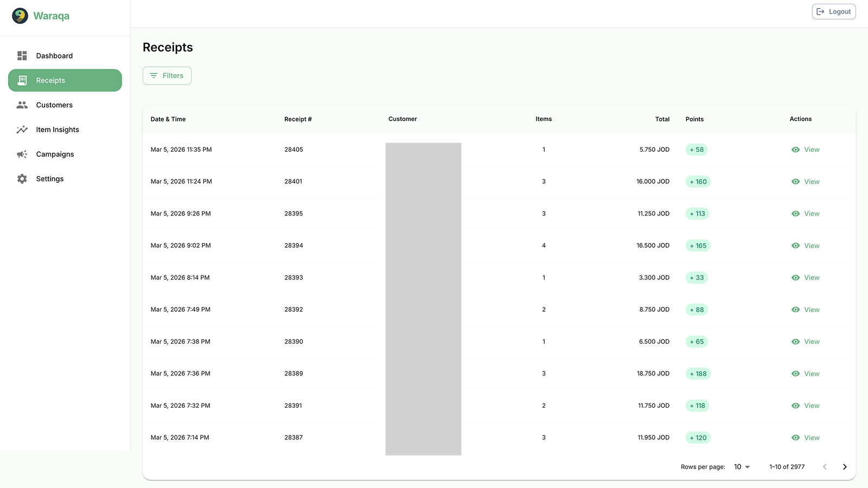The image size is (868, 488).
Task: Open the Filters button
Action: pyautogui.click(x=167, y=76)
